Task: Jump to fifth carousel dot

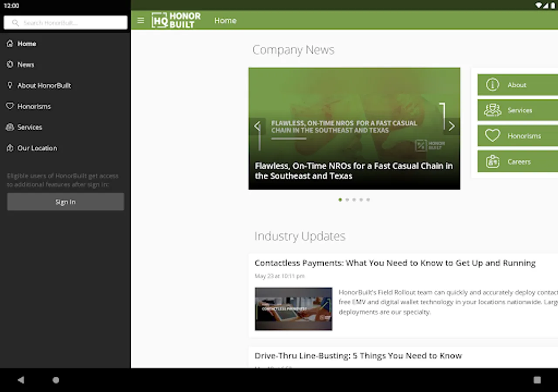Action: (x=368, y=200)
